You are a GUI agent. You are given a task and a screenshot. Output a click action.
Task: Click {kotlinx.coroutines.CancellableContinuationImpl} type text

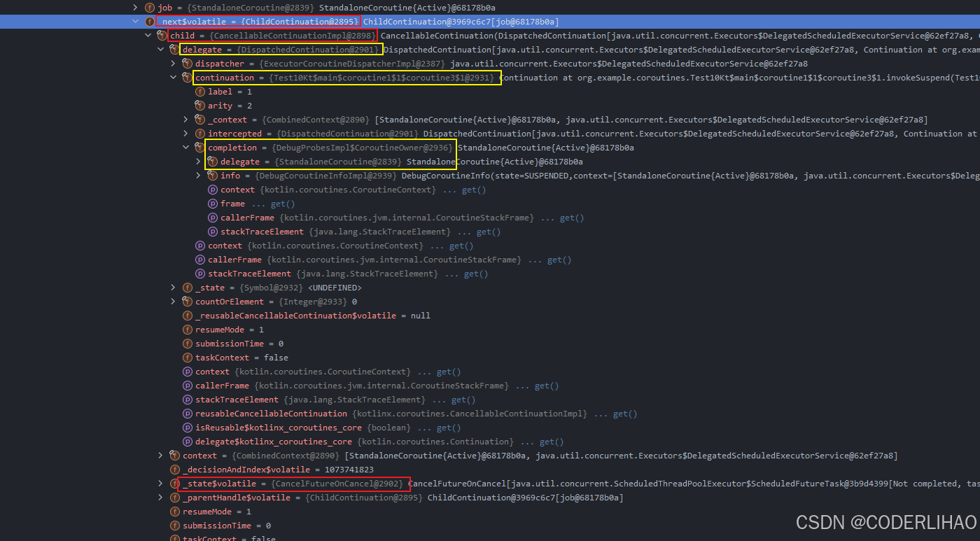(470, 414)
